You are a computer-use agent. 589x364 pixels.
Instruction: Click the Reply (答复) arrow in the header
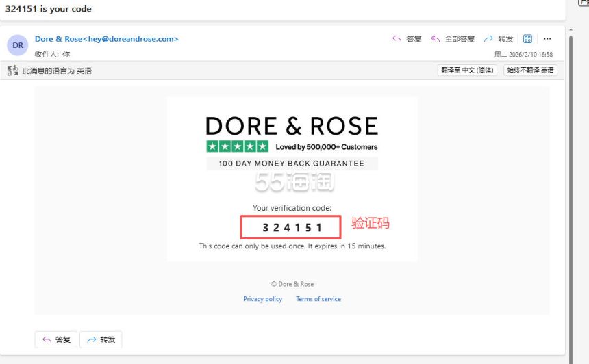(406, 39)
